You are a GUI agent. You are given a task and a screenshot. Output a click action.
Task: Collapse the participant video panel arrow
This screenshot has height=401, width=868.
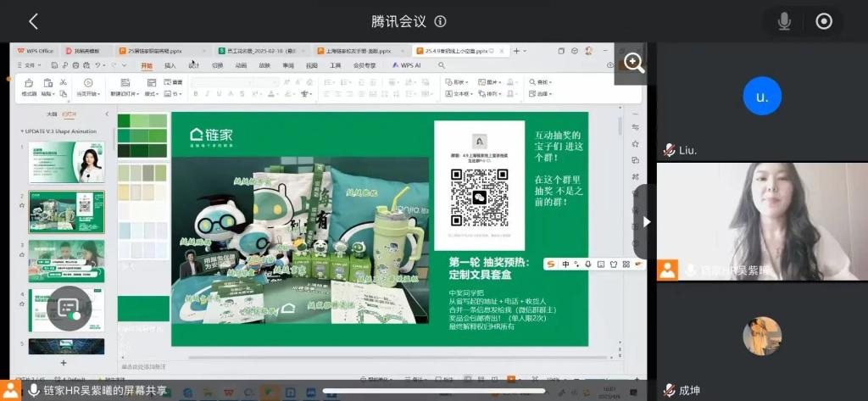[x=646, y=221]
